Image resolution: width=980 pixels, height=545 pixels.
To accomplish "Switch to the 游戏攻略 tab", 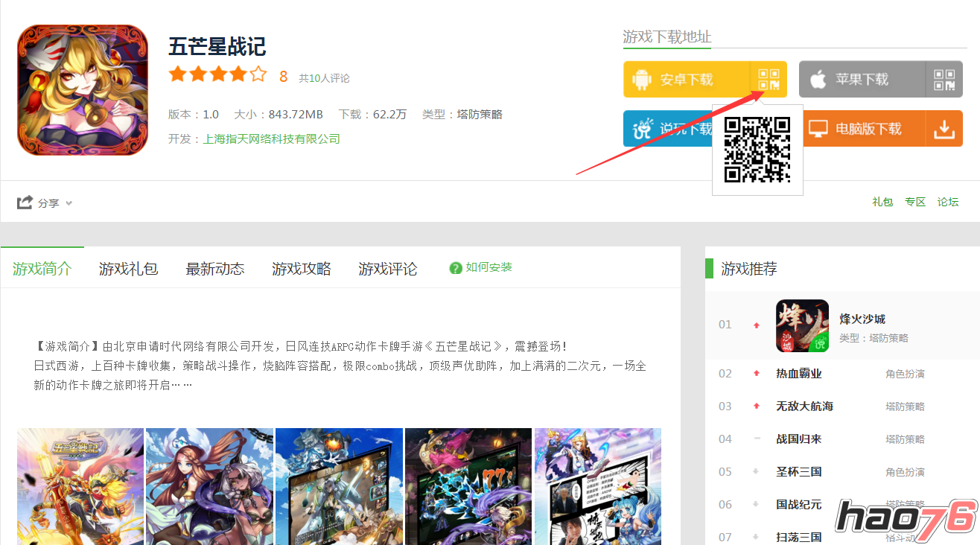I will (302, 269).
